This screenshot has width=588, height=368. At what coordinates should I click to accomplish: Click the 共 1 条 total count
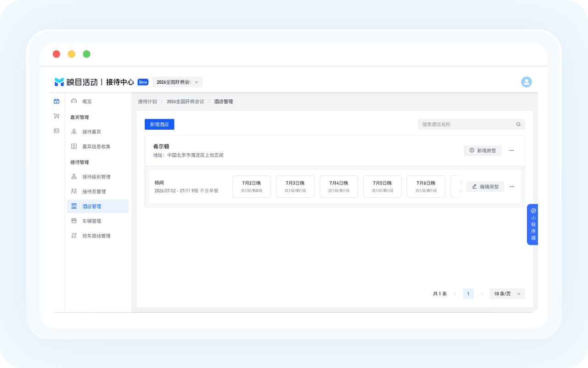[x=440, y=293]
